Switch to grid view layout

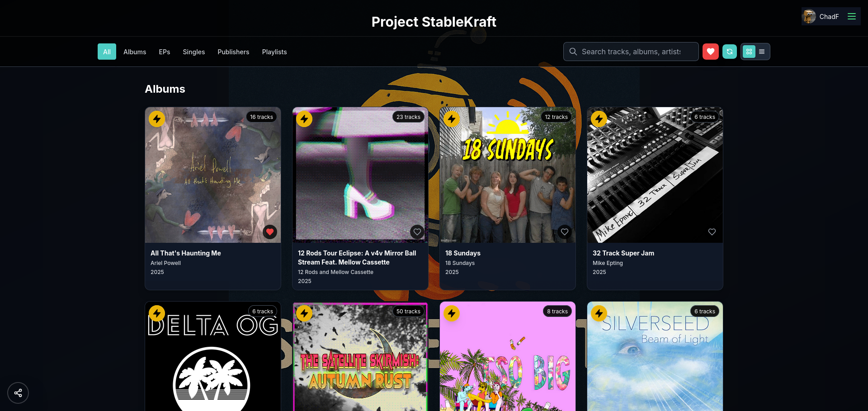pyautogui.click(x=749, y=52)
